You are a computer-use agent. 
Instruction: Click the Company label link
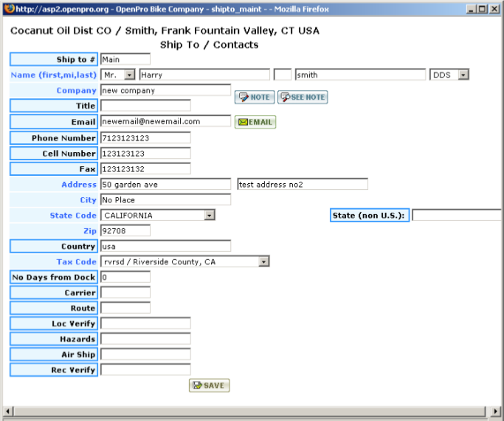[77, 90]
